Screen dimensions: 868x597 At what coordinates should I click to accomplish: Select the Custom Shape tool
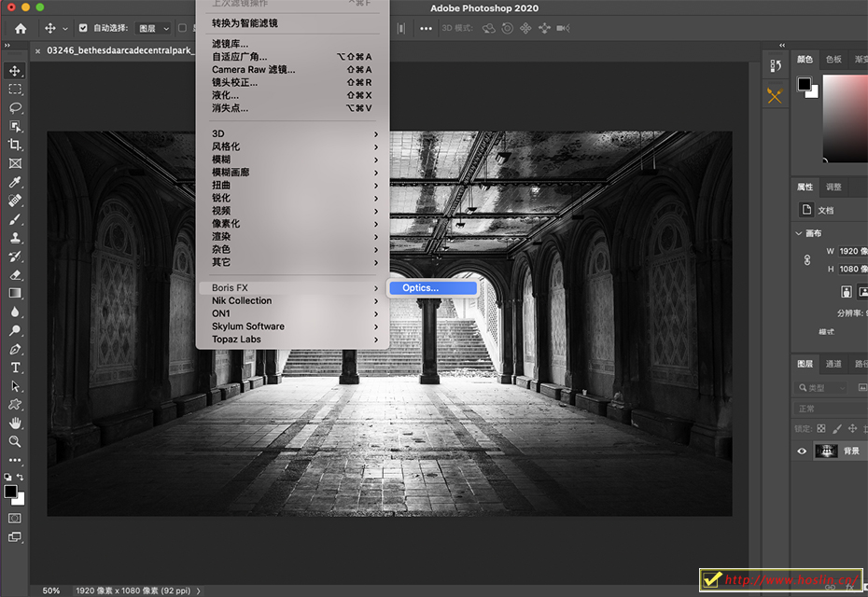(15, 405)
